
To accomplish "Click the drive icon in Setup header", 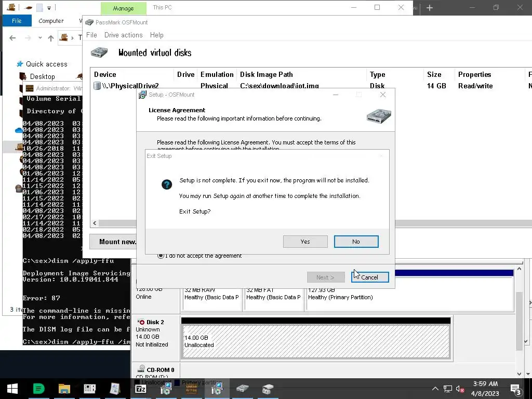I will [379, 116].
